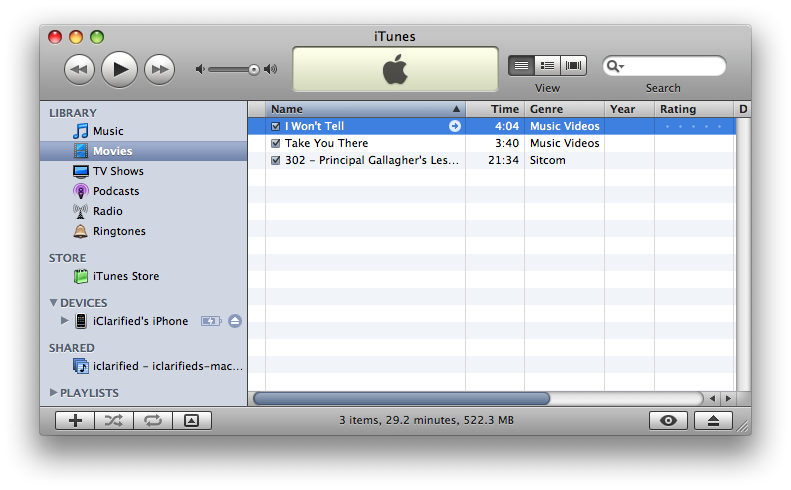This screenshot has width=791, height=490.
Task: Expand iClarified's iPhone device tree
Action: 65,321
